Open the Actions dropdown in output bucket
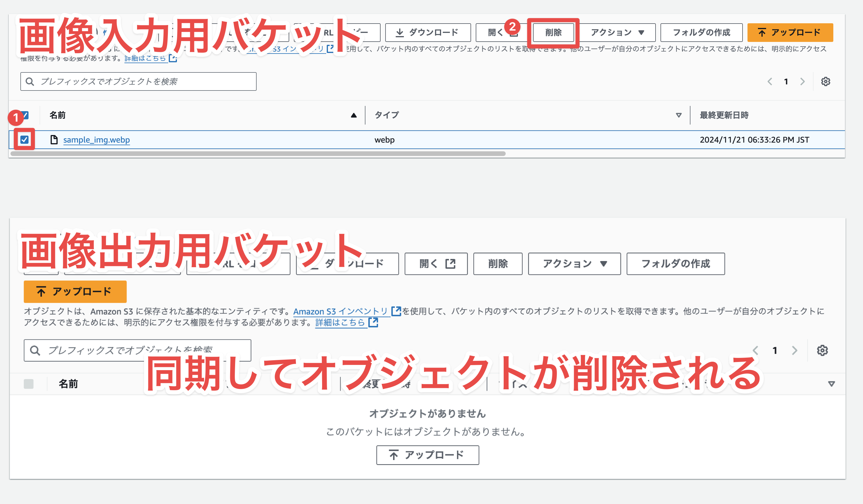Viewport: 863px width, 504px height. click(574, 264)
